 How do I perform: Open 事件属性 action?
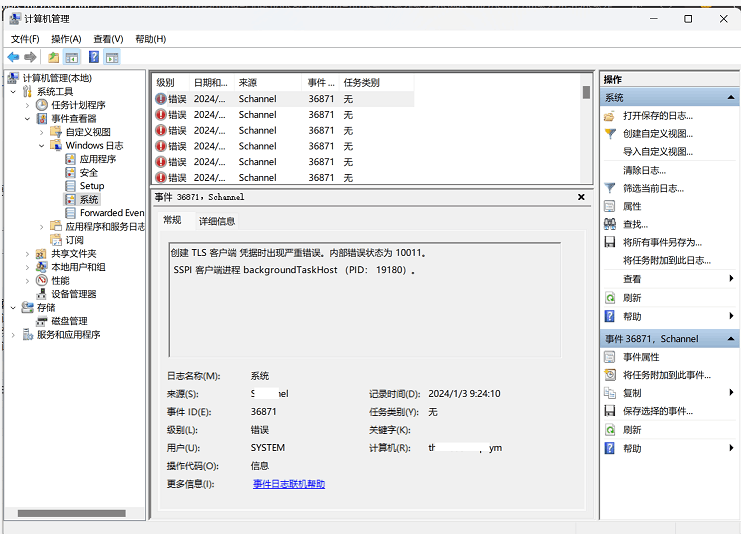coord(641,357)
